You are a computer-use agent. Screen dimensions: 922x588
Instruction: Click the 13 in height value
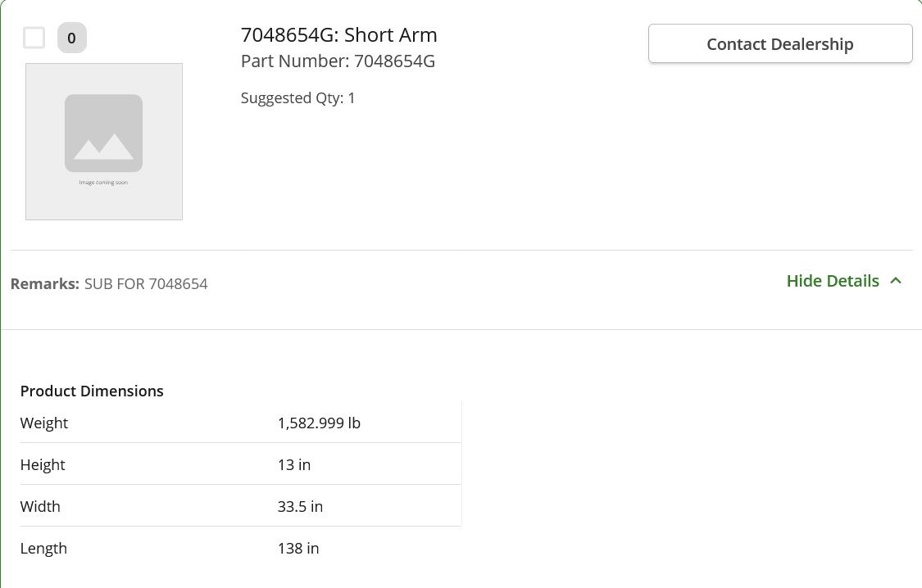(294, 465)
